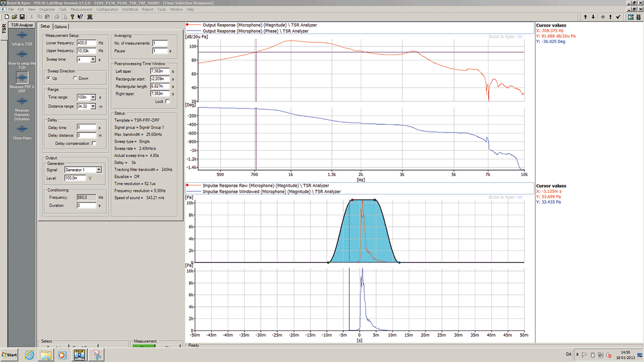This screenshot has height=362, width=644.
Task: Click the Open folder toolbar icon
Action: point(13,17)
